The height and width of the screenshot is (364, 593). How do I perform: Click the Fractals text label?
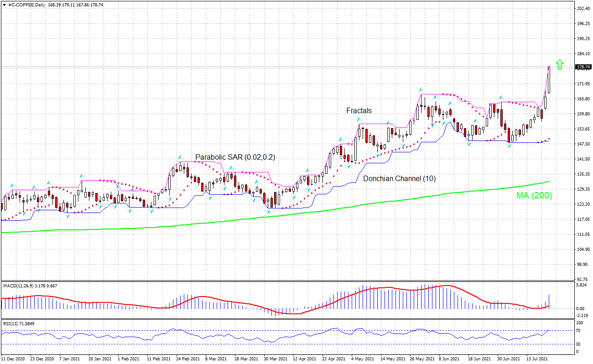pos(359,110)
